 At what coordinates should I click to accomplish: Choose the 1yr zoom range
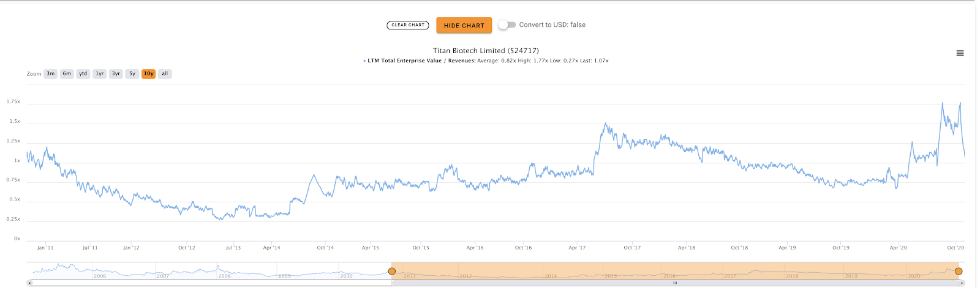(100, 74)
